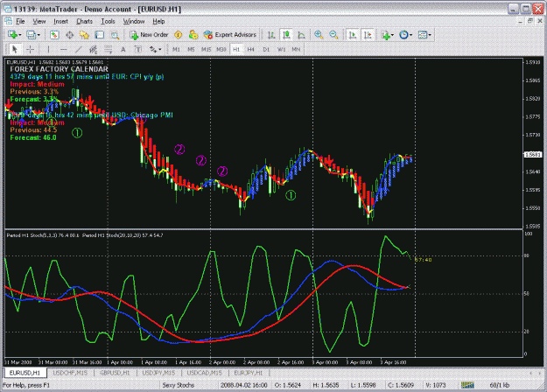Select the Crosshair tool
The width and height of the screenshot is (547, 392).
click(x=31, y=50)
